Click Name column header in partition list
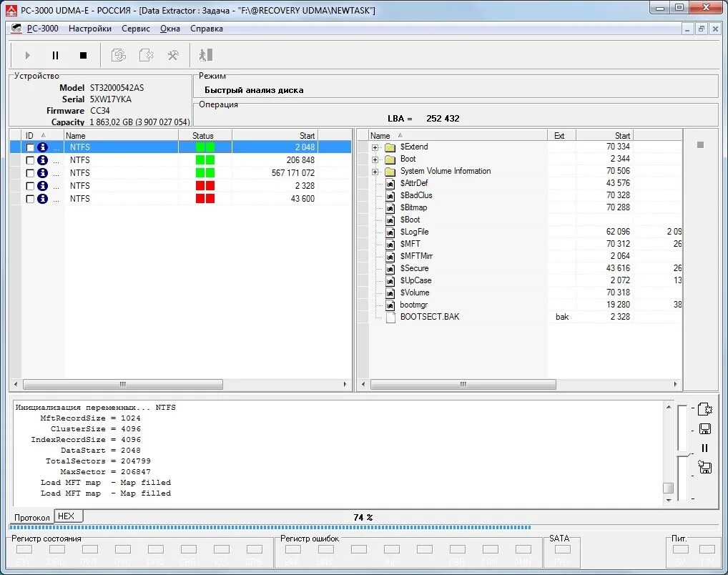This screenshot has height=575, width=728. coord(121,136)
